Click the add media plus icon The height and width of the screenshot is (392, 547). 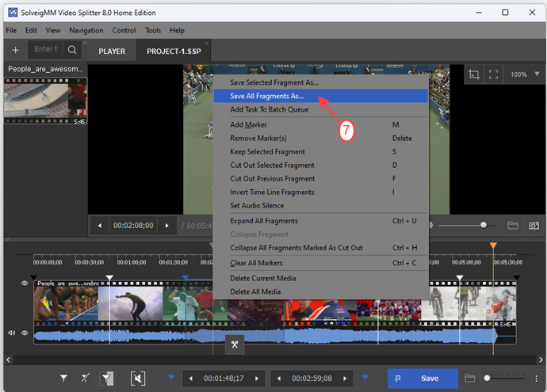click(15, 50)
